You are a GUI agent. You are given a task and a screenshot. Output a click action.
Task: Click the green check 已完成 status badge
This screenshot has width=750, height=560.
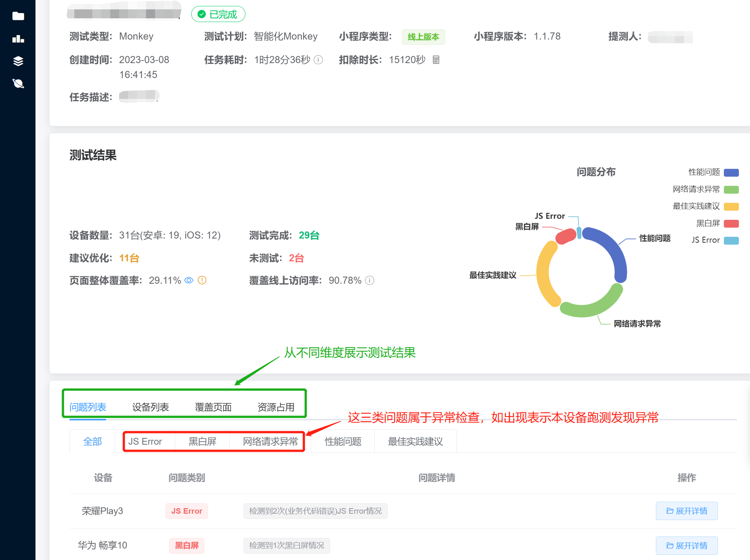point(218,14)
